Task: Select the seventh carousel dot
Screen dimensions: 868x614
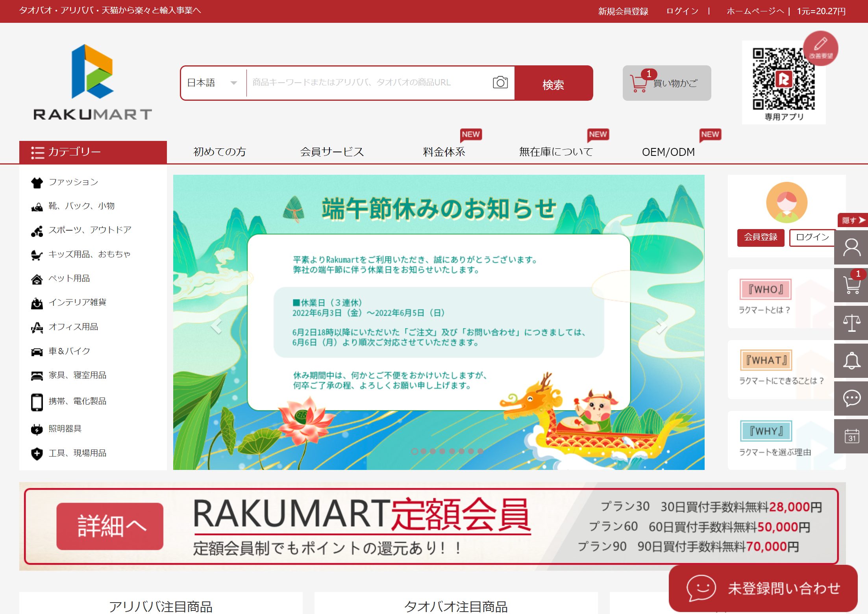Action: tap(471, 451)
